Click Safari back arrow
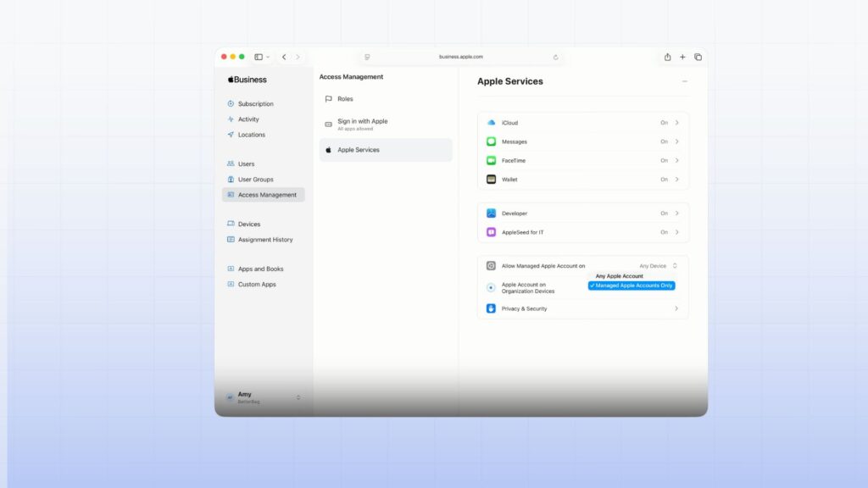868x488 pixels. point(284,57)
